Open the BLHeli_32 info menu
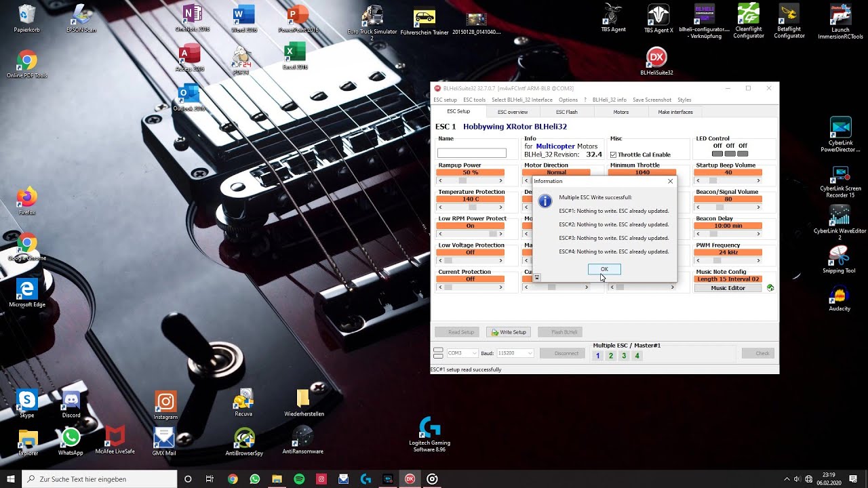This screenshot has height=488, width=868. (610, 100)
